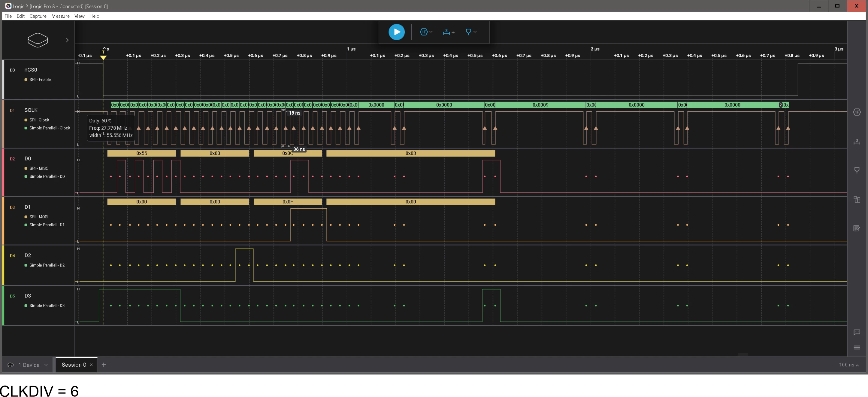
Task: Select the nCS0 channel label
Action: coord(31,70)
